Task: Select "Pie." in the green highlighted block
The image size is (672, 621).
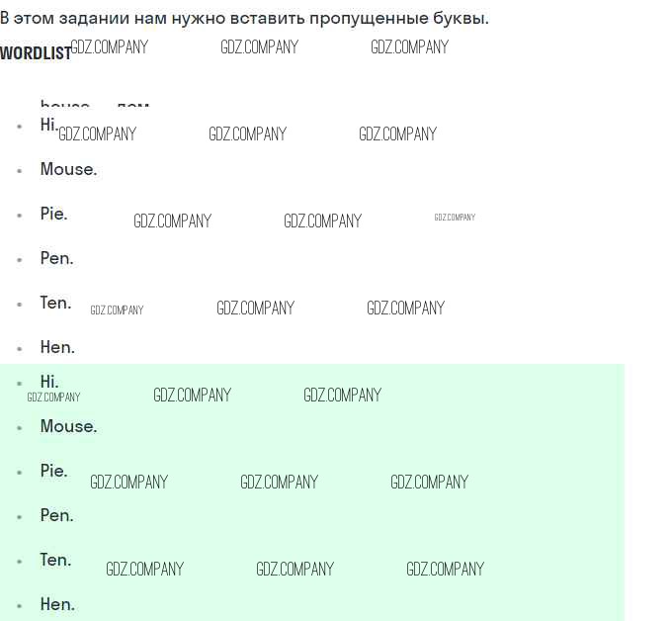Action: [53, 471]
